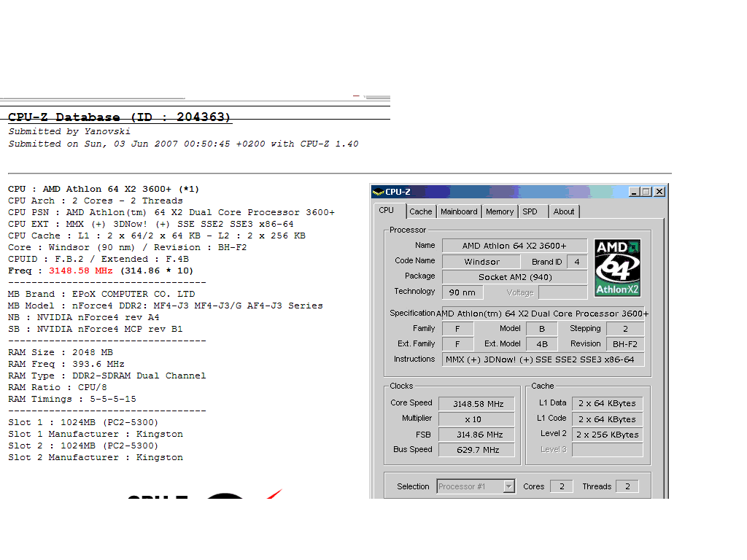Screen dimensions: 747x560
Task: Click the Technology field 90 nm
Action: 462,292
